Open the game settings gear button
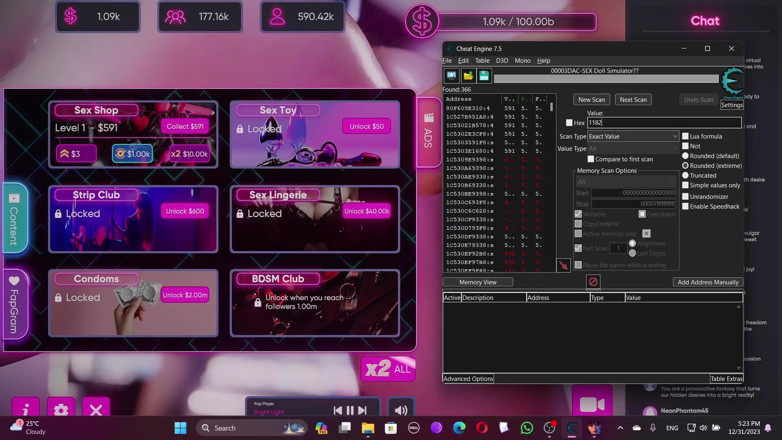 (61, 410)
